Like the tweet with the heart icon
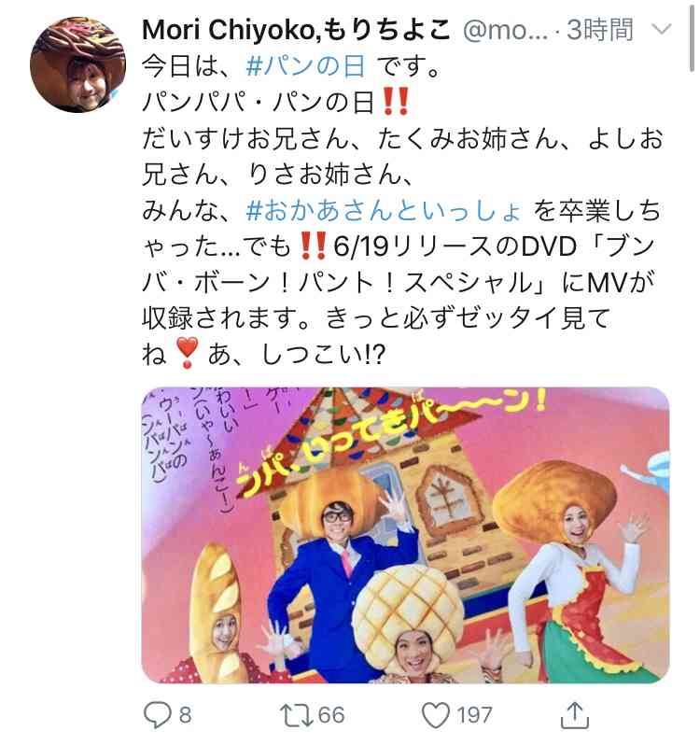Viewport: 700px width, 745px height. click(436, 715)
